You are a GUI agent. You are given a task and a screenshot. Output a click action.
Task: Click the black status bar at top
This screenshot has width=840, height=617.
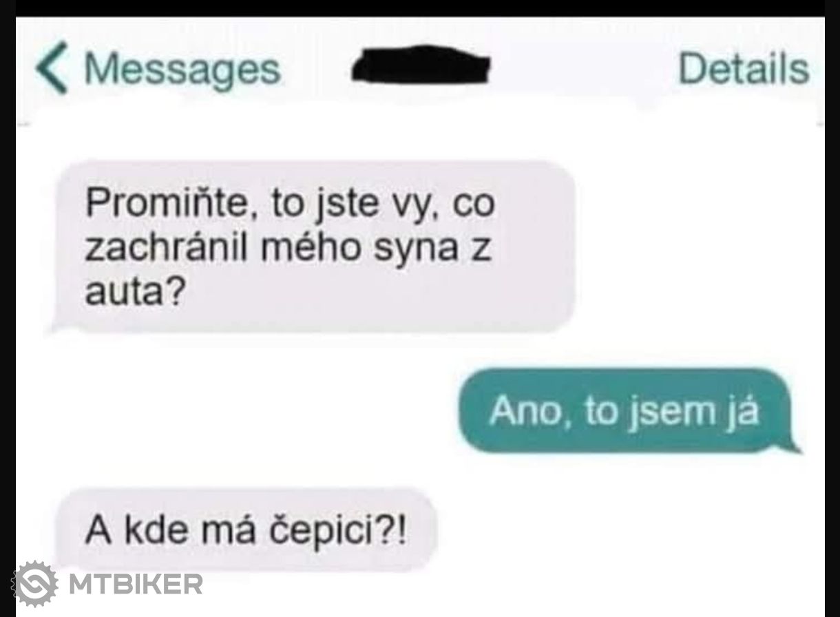tap(420, 8)
